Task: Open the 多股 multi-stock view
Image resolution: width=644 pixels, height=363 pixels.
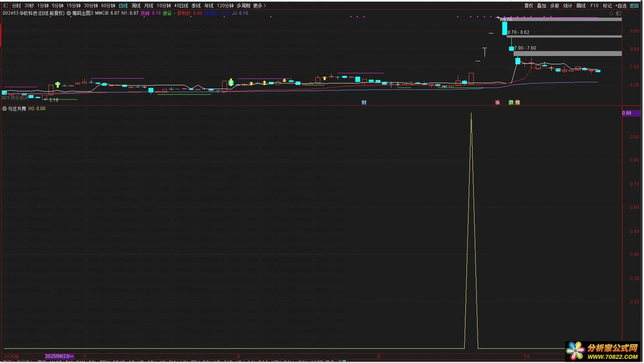Action: pyautogui.click(x=555, y=6)
